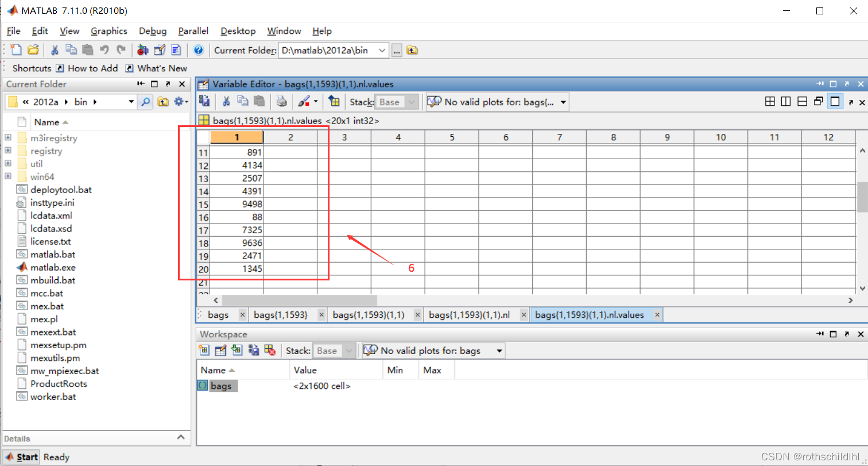
Task: Open the What's New shortcut
Action: (x=157, y=68)
